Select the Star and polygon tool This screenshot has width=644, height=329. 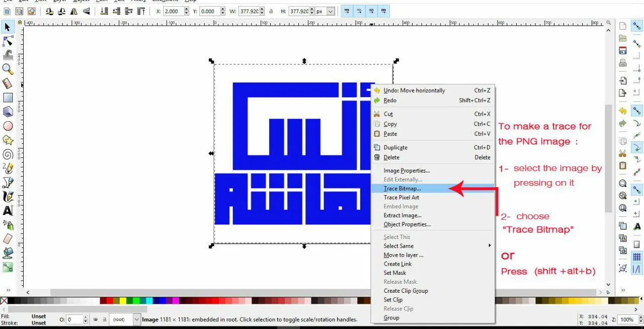pyautogui.click(x=8, y=140)
